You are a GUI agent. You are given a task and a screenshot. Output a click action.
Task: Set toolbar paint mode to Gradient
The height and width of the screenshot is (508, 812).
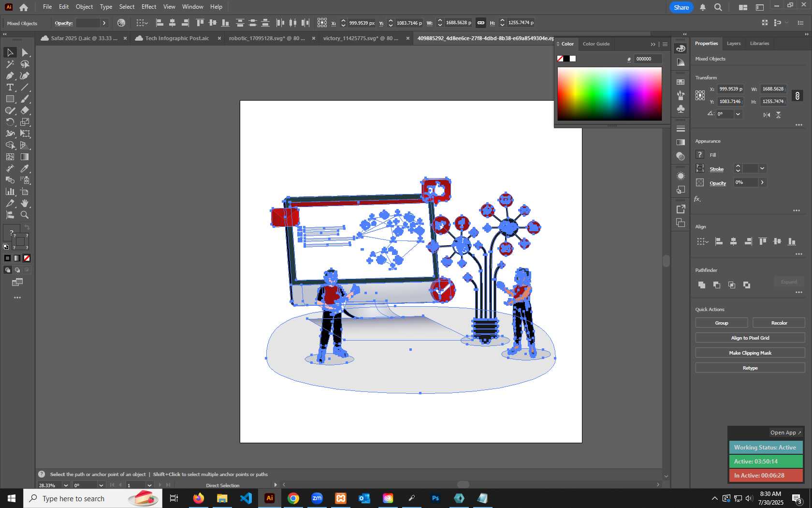pos(17,258)
